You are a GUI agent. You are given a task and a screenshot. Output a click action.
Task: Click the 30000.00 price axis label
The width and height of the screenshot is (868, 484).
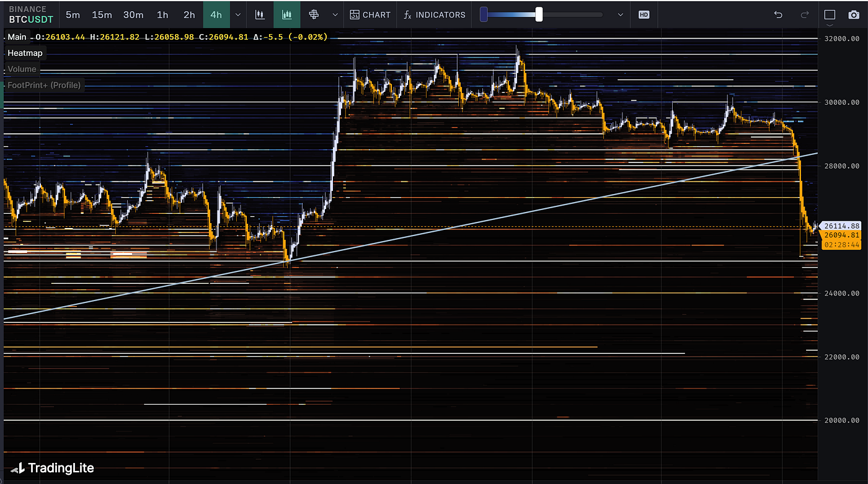coord(842,102)
